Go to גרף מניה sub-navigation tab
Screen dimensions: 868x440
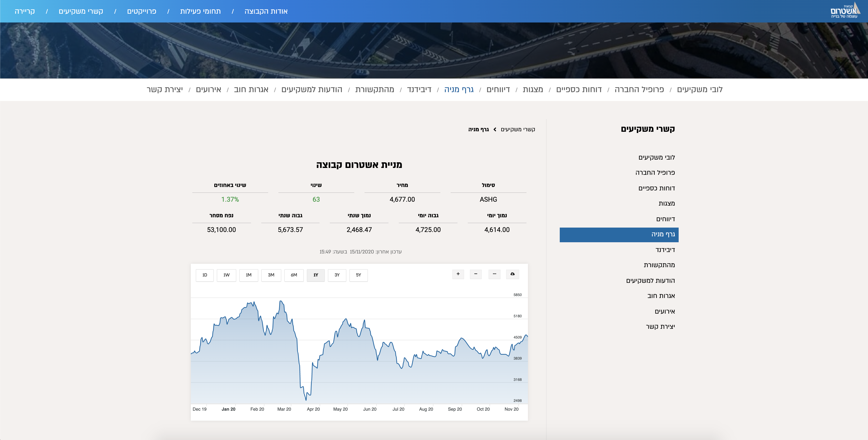point(459,89)
